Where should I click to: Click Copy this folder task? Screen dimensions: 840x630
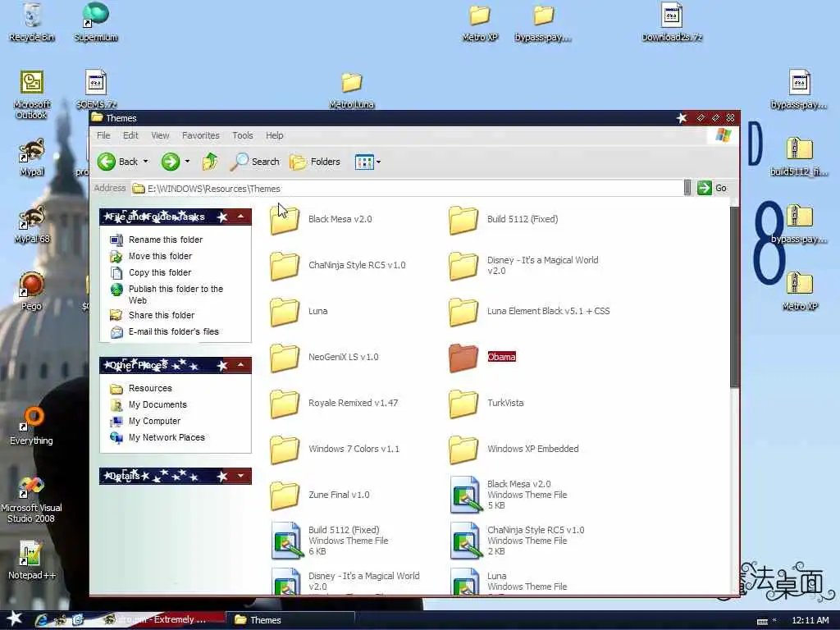pos(151,272)
